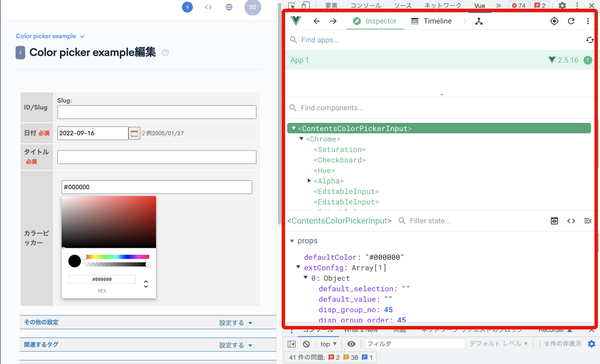Collapse the ContentsColorPickerInput tree node
This screenshot has height=364, width=600.
coord(293,128)
